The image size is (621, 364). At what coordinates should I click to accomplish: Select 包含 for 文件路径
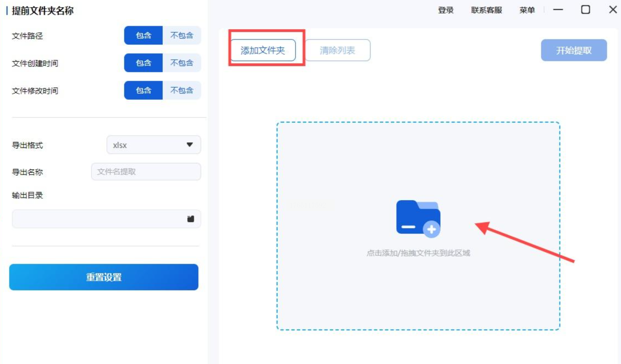[143, 35]
